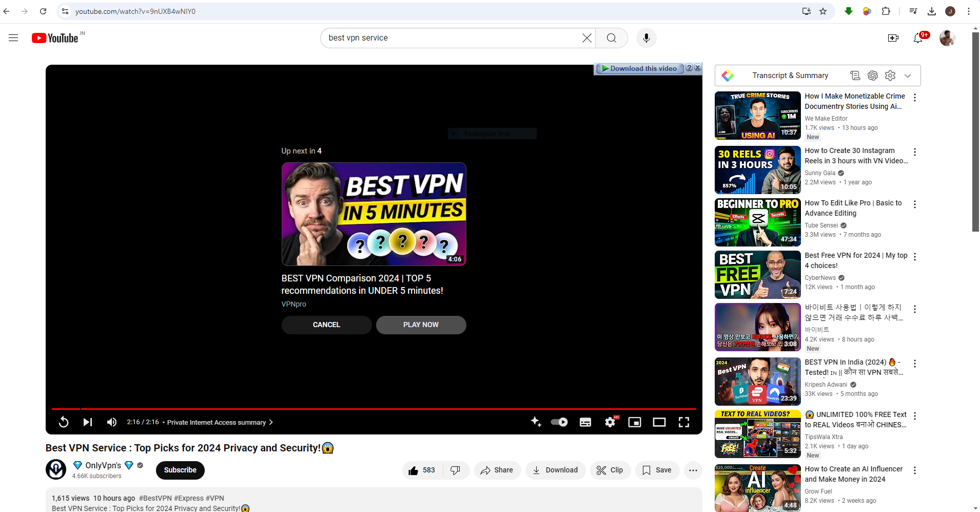Close the download overlay bar
Screen dimensions: 980x512
(698, 68)
